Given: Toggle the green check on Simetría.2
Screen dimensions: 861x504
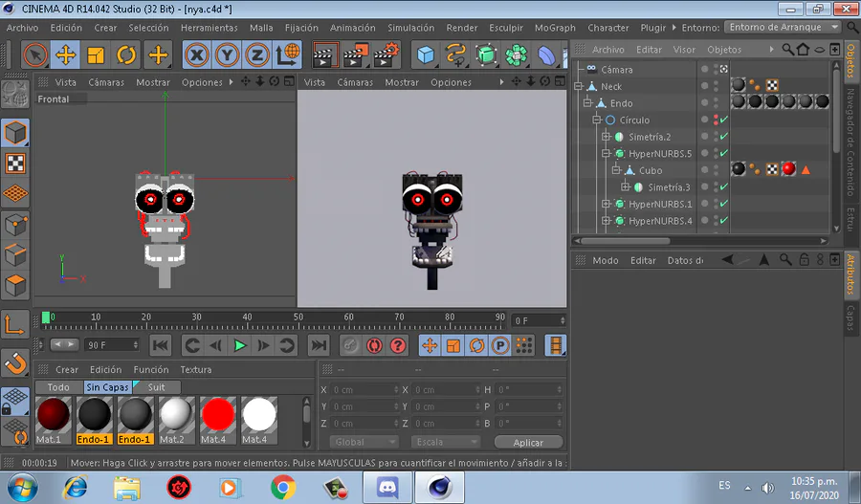Looking at the screenshot, I should click(724, 137).
